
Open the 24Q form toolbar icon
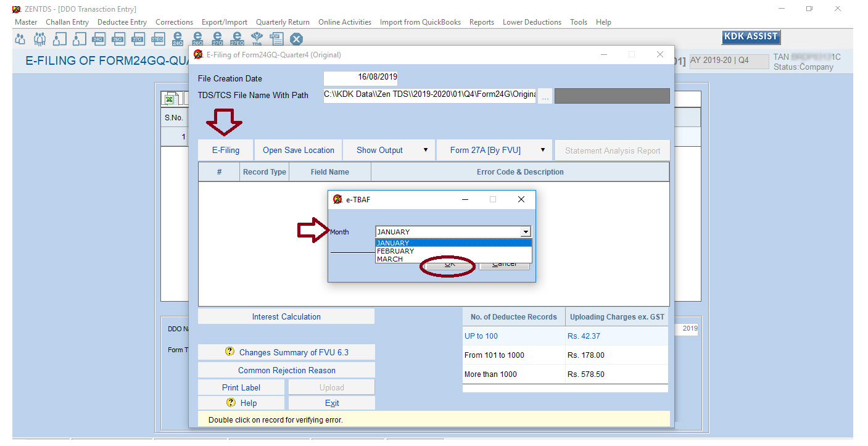(99, 39)
